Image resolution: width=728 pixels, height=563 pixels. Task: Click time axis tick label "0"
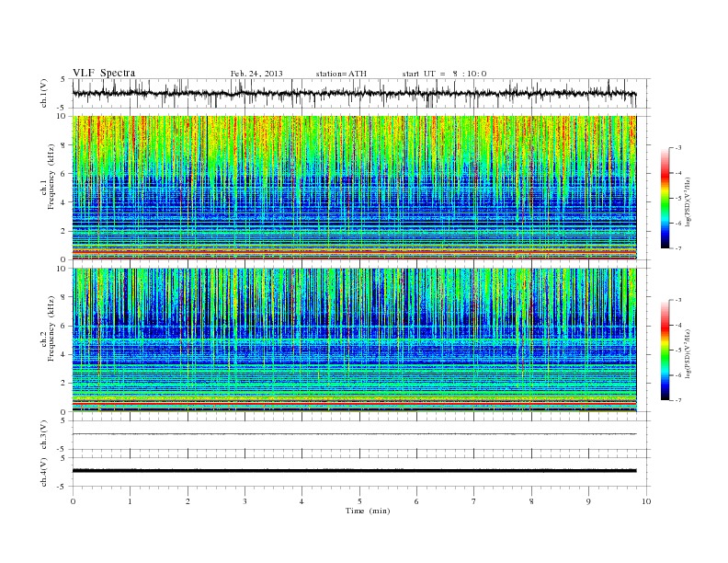click(x=73, y=501)
